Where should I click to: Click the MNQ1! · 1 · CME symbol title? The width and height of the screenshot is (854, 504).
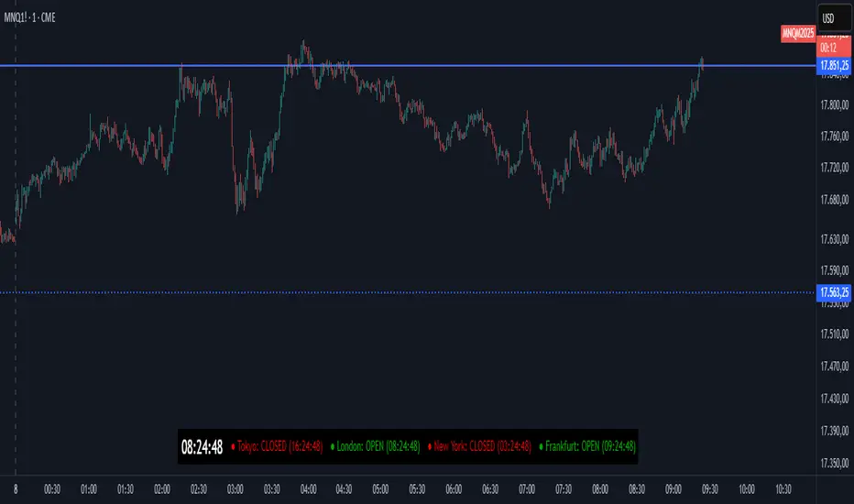coord(29,17)
